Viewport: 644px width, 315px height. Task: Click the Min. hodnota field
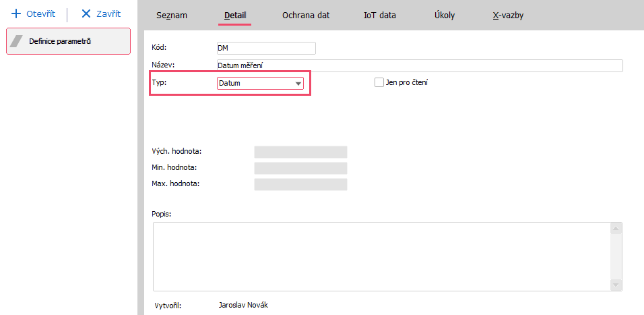(x=300, y=168)
